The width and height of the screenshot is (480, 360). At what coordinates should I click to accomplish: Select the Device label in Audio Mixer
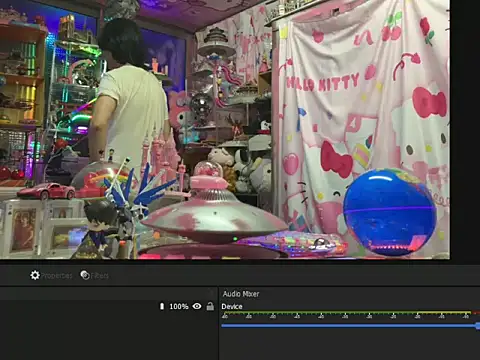pos(232,306)
